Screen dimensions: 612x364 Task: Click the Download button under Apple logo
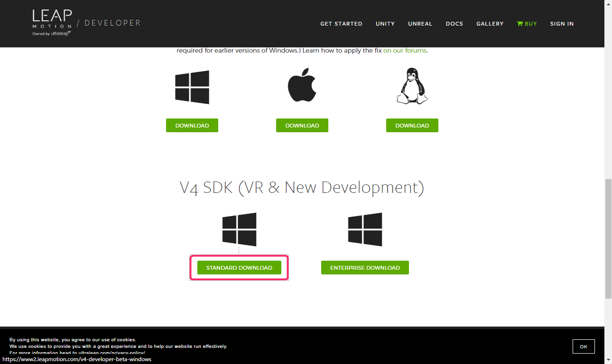[x=302, y=126]
